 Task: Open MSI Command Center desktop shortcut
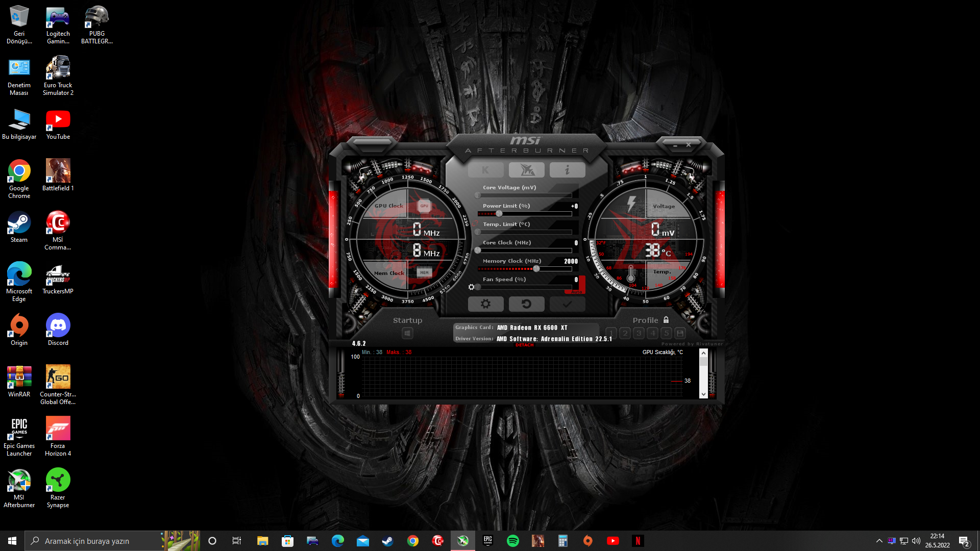pos(58,231)
